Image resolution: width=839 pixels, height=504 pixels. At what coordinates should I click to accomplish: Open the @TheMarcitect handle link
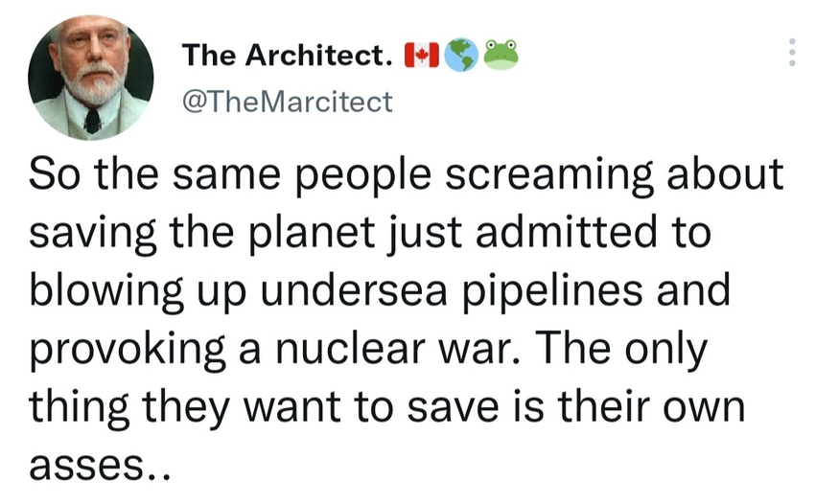[x=288, y=101]
